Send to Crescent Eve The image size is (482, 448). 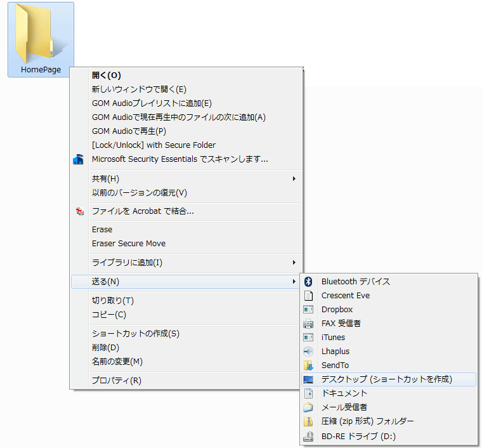click(x=389, y=296)
